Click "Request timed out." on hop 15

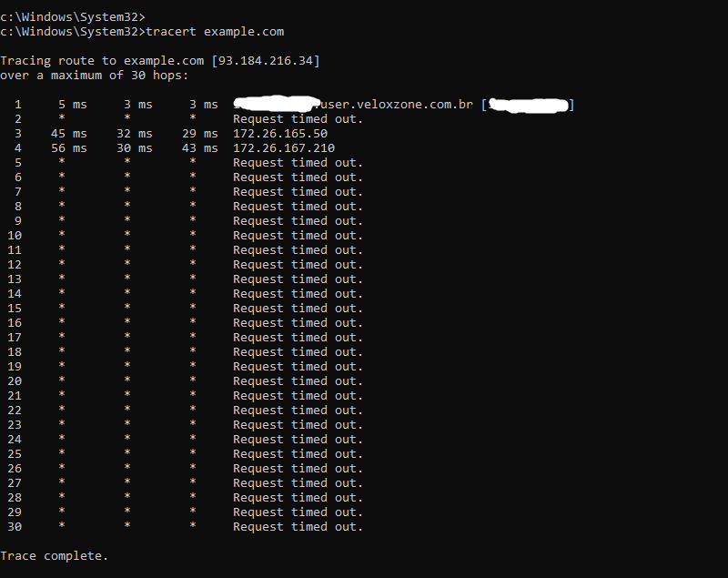[x=298, y=309]
